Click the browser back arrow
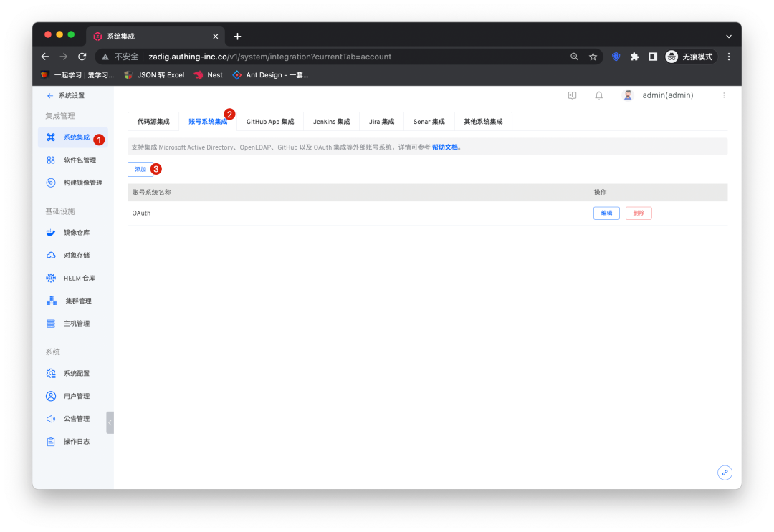The height and width of the screenshot is (532, 774). tap(45, 57)
